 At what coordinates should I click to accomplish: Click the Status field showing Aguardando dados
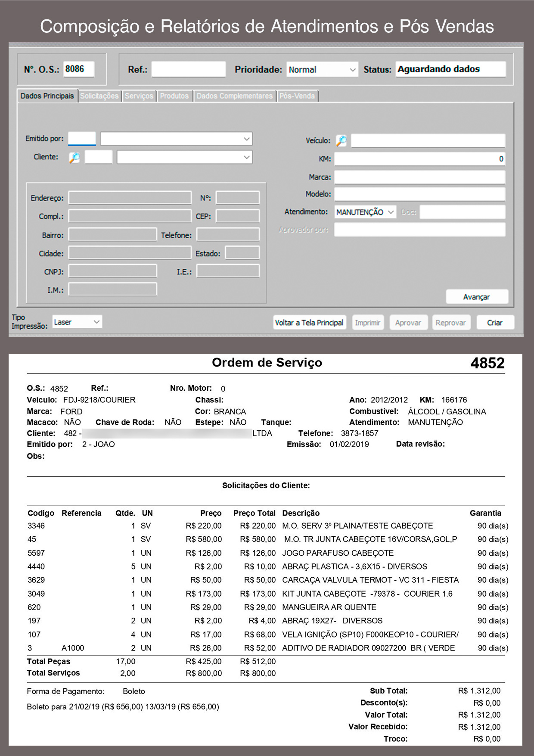(x=450, y=69)
